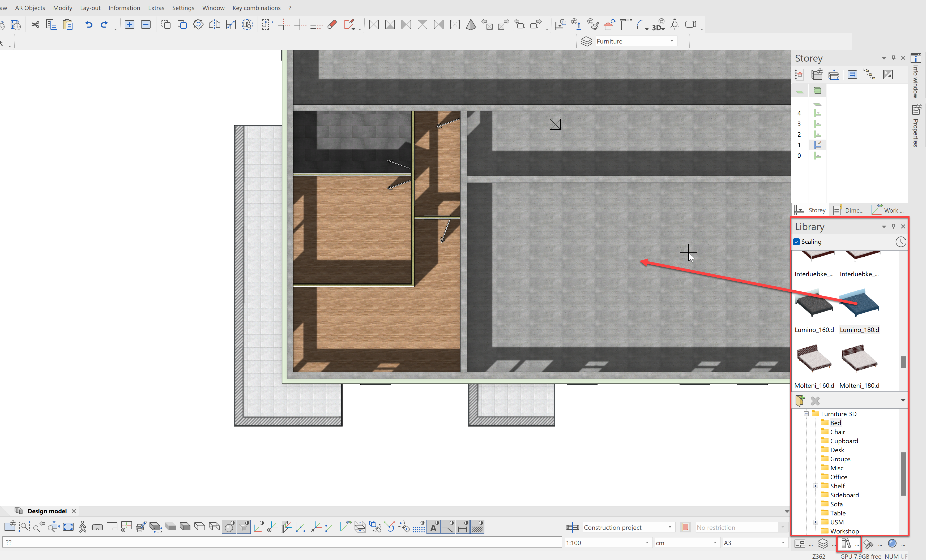Image resolution: width=926 pixels, height=560 pixels.
Task: Click the perspective triangle view icon
Action: 471,25
